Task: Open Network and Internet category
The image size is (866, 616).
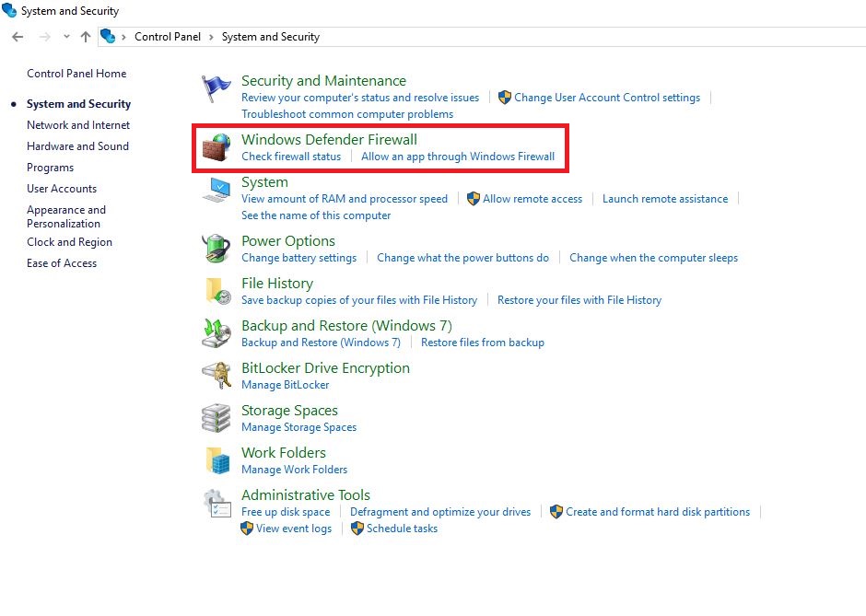Action: [x=78, y=125]
